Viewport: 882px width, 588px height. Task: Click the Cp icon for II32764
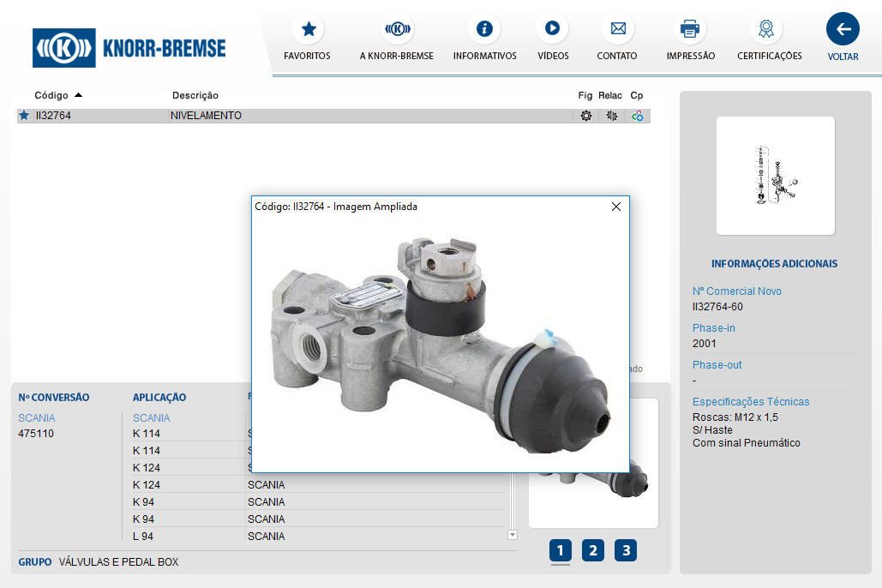pyautogui.click(x=637, y=116)
